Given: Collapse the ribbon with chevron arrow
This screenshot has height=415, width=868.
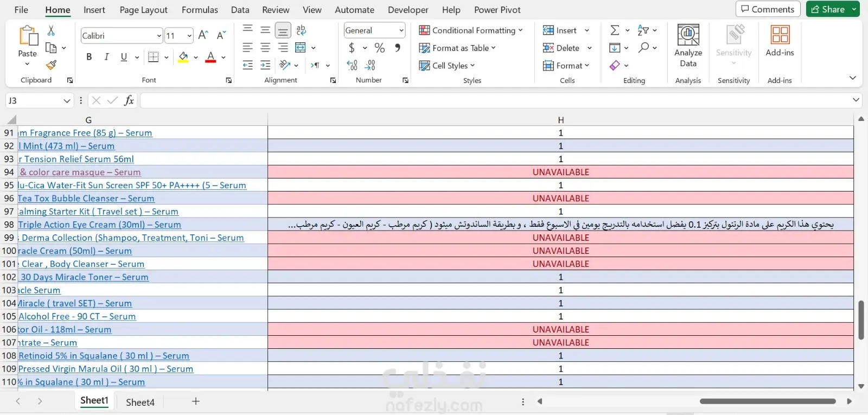Looking at the screenshot, I should (x=852, y=78).
